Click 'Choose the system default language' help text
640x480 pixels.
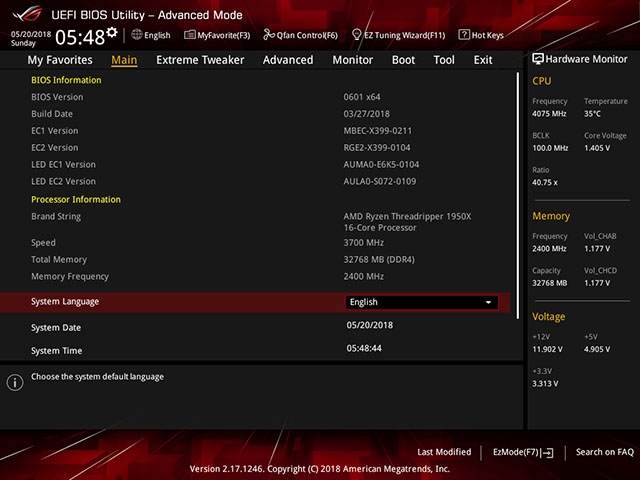pos(97,377)
